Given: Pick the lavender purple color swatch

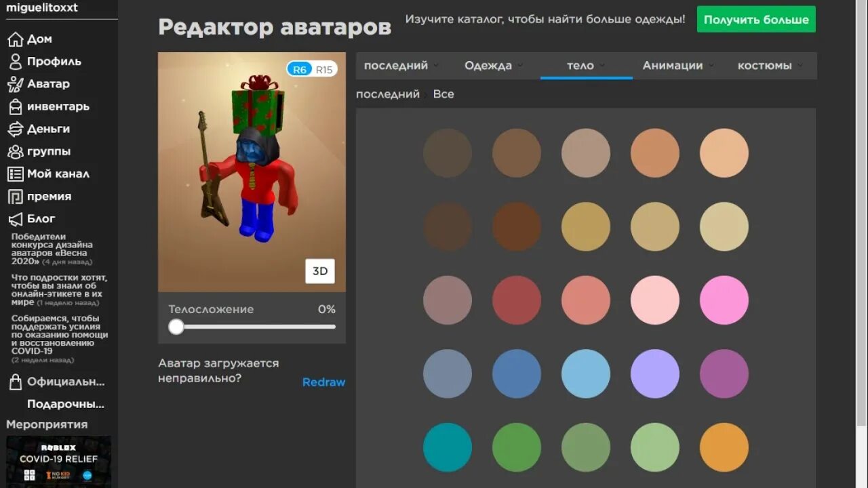Looking at the screenshot, I should [x=655, y=374].
